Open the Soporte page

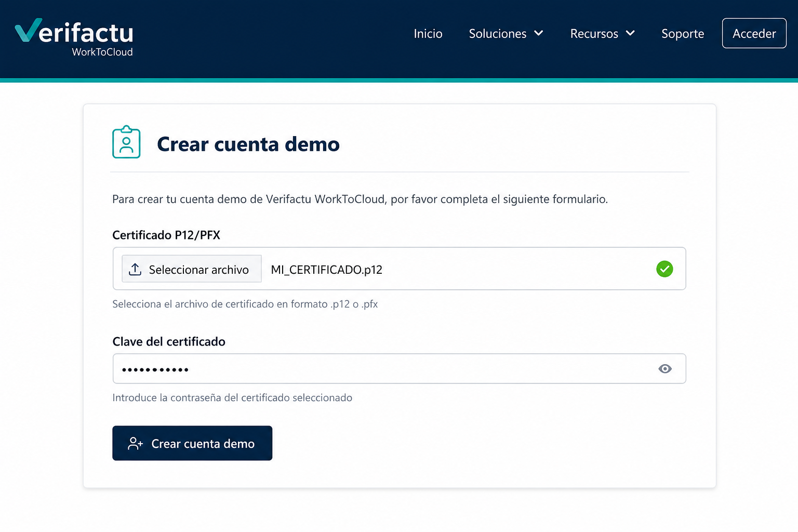[x=683, y=34]
